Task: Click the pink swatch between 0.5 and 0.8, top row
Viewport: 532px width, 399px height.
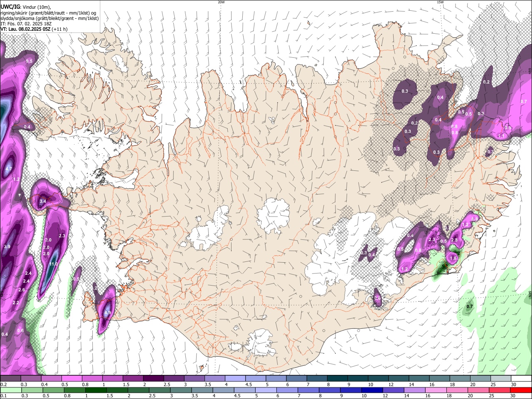Action: (71, 379)
